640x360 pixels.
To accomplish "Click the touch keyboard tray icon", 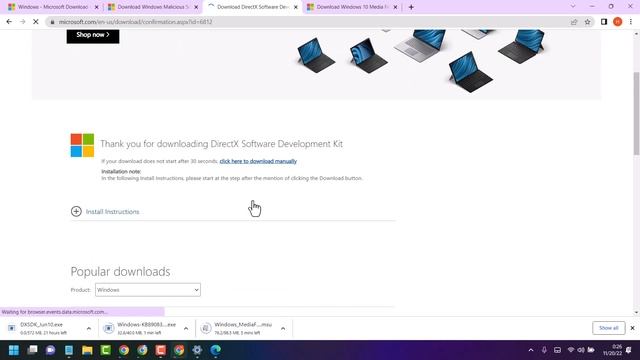I will (557, 350).
